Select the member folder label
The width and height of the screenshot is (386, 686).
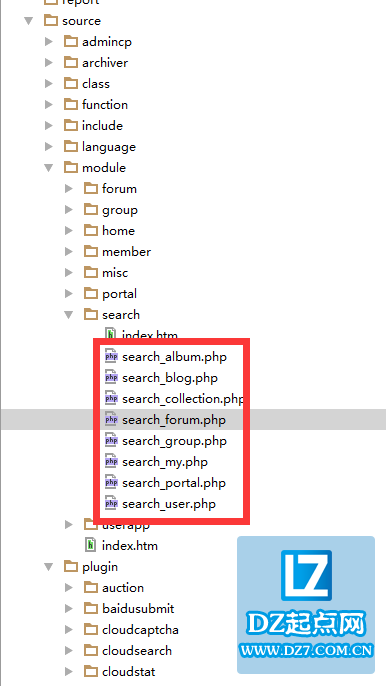click(126, 252)
